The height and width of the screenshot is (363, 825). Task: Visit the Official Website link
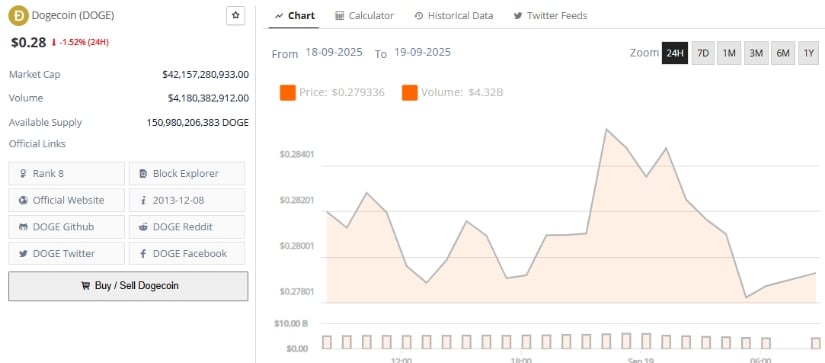tap(66, 200)
